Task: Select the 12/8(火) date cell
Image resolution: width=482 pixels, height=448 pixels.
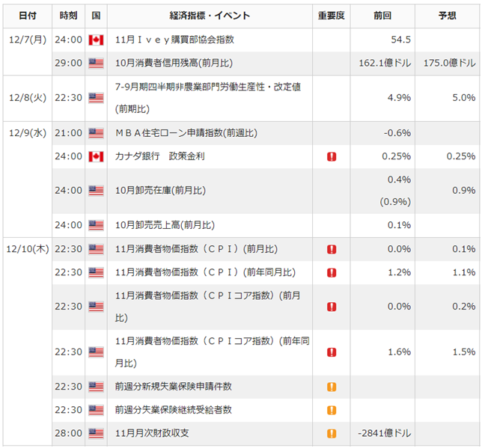Action: click(x=28, y=98)
